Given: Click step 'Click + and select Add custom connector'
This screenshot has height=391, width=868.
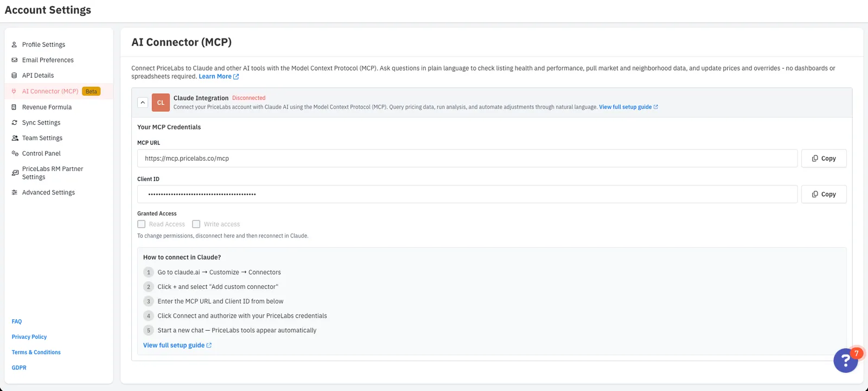Looking at the screenshot, I should 218,287.
